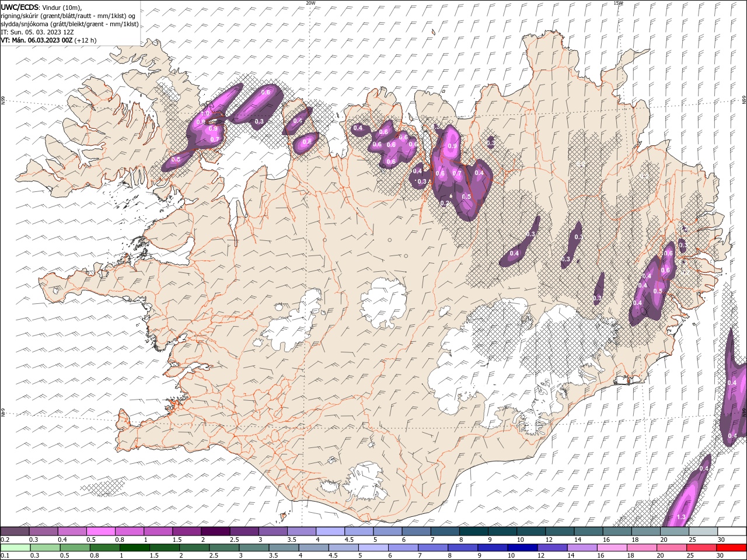
Task: Click the 6 swatch in the lower legend row
Action: 403,548
